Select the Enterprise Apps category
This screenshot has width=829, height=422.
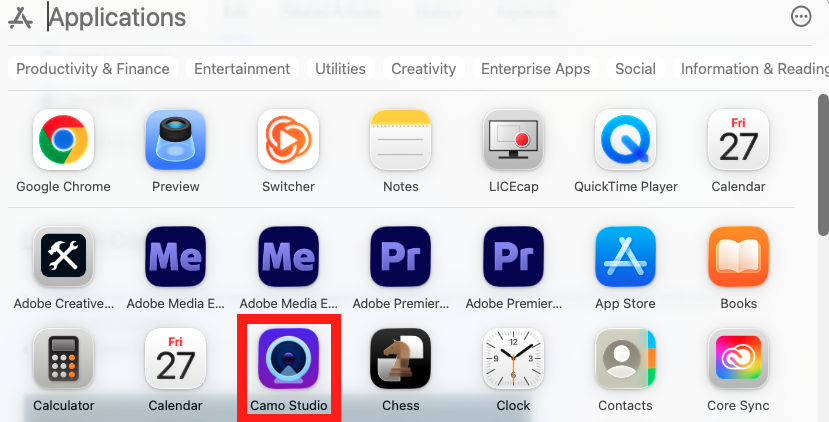(536, 69)
